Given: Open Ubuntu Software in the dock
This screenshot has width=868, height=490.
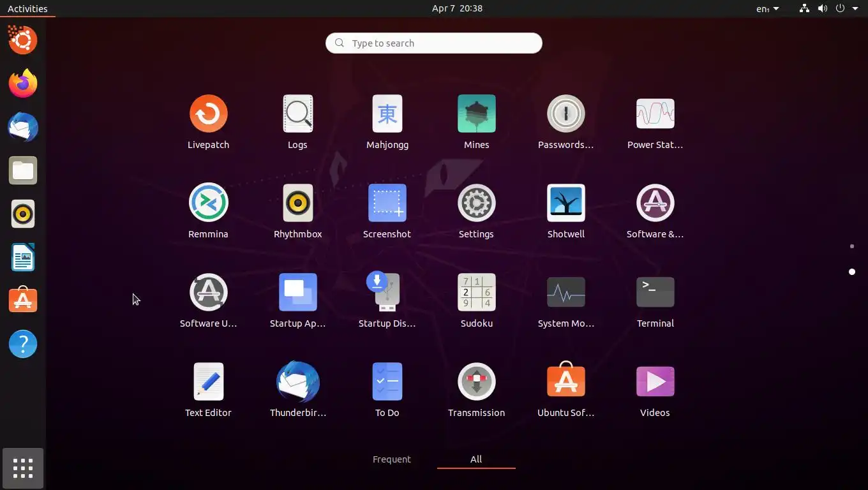Looking at the screenshot, I should (23, 301).
